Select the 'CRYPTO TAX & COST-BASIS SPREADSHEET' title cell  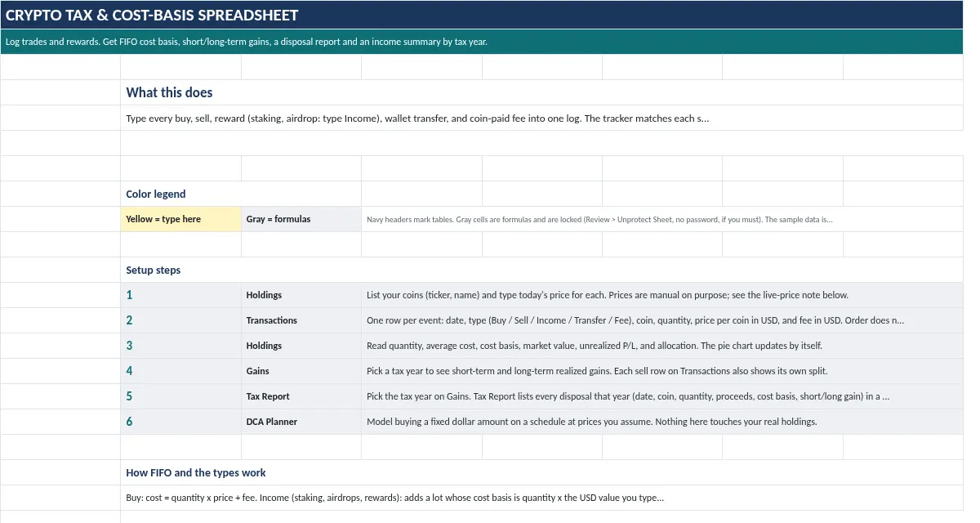tap(482, 15)
